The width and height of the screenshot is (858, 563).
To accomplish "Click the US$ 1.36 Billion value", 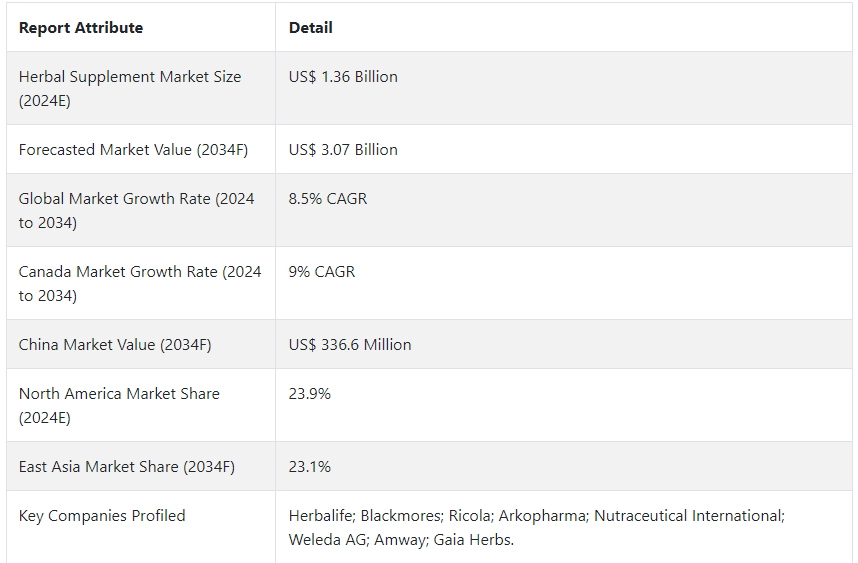I will coord(343,77).
